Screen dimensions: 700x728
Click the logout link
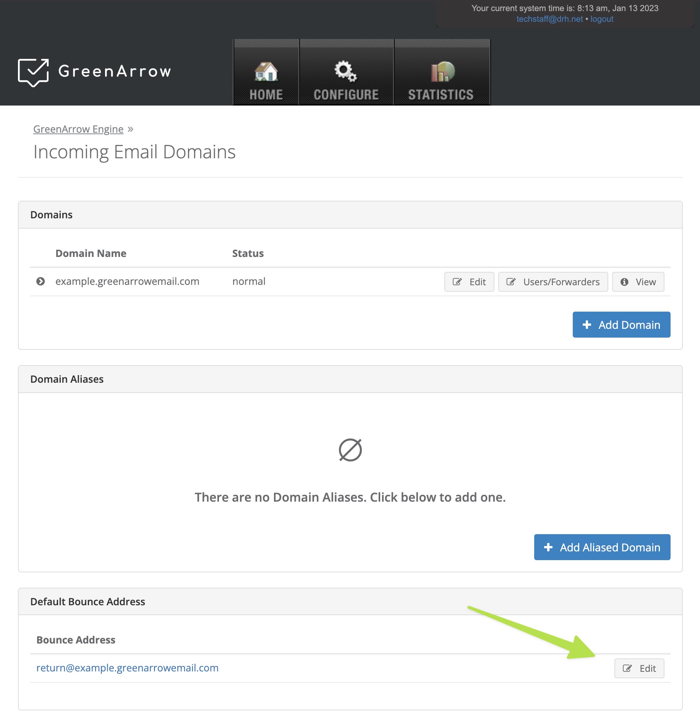click(602, 19)
